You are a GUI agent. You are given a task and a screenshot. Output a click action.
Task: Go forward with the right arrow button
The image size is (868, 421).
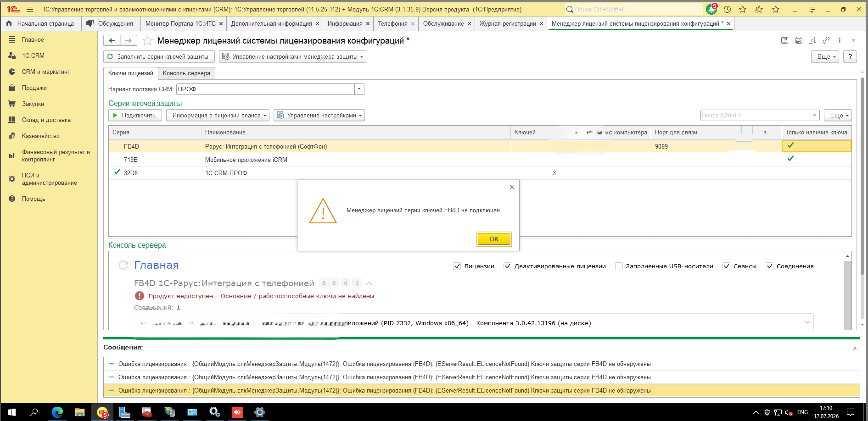tap(129, 41)
